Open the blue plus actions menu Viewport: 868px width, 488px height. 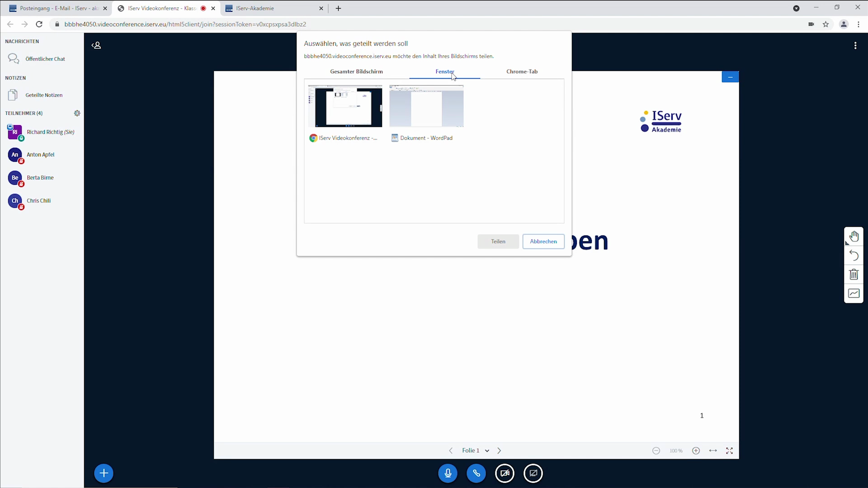click(104, 473)
